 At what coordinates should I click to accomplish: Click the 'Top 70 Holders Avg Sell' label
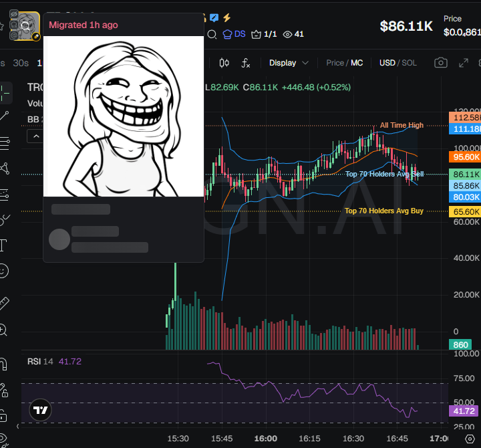[x=384, y=174]
